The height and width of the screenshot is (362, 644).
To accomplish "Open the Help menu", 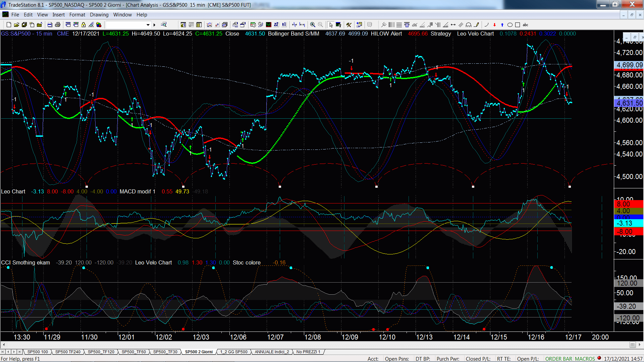I will [x=142, y=15].
